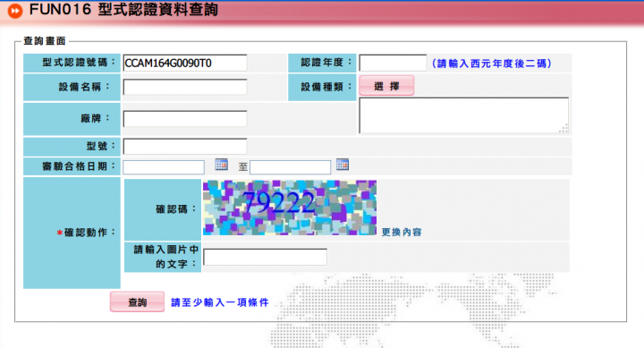Click the end date field after 至
Image resolution: width=644 pixels, height=348 pixels.
tap(290, 166)
